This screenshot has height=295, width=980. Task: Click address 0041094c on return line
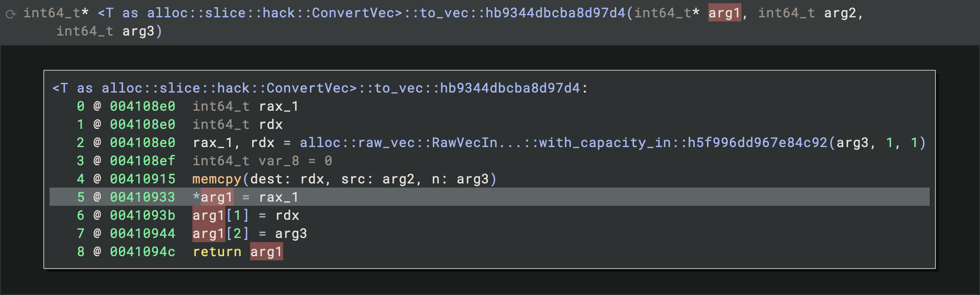click(142, 252)
